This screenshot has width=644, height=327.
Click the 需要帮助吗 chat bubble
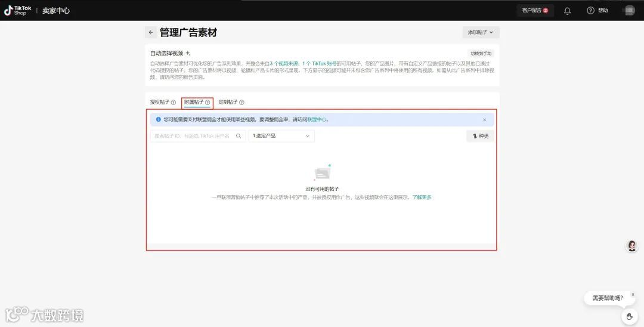coord(608,298)
